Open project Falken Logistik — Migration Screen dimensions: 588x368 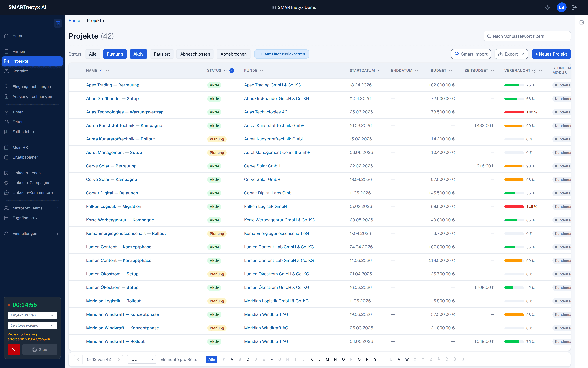[x=113, y=206]
